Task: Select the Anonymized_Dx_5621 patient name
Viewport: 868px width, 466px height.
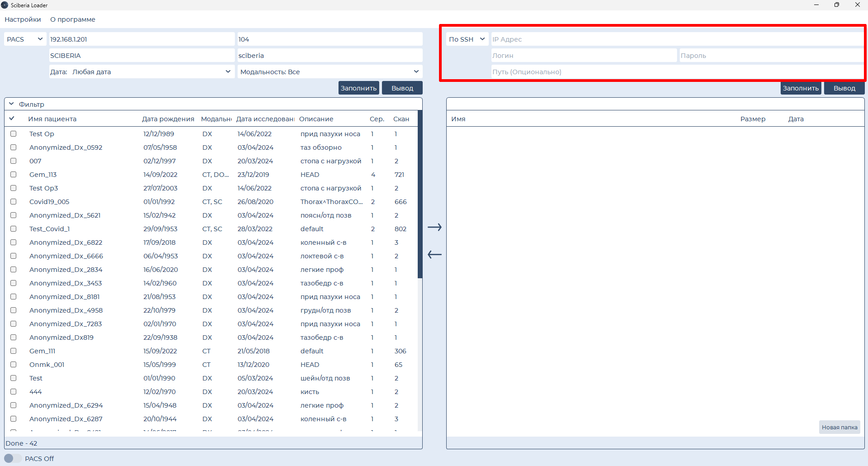Action: (65, 215)
